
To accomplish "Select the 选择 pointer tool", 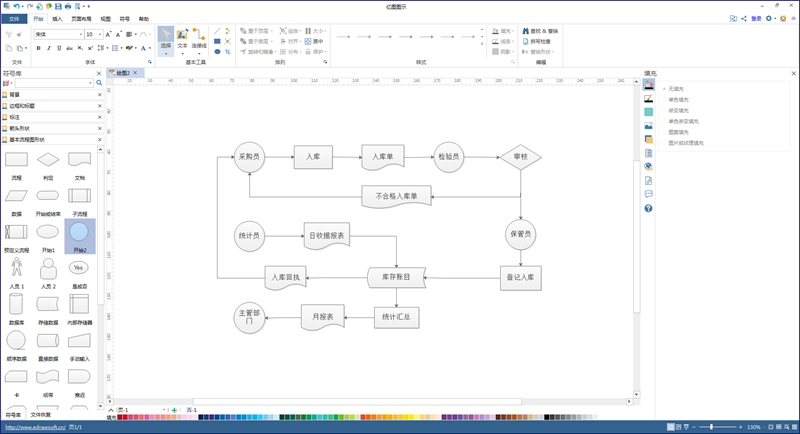I will pyautogui.click(x=166, y=40).
